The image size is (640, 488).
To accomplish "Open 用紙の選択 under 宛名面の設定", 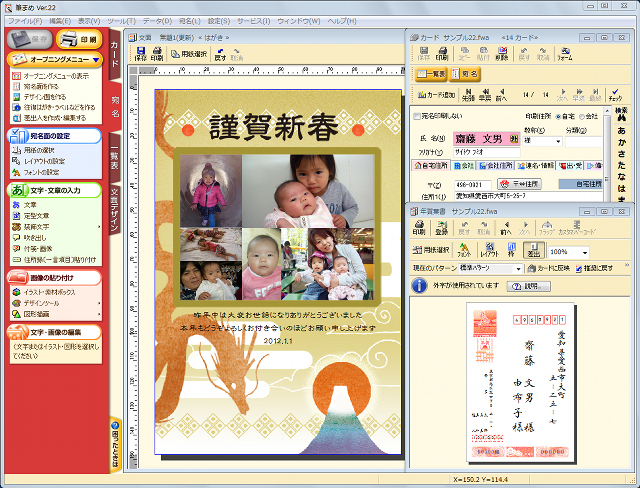I will point(33,150).
